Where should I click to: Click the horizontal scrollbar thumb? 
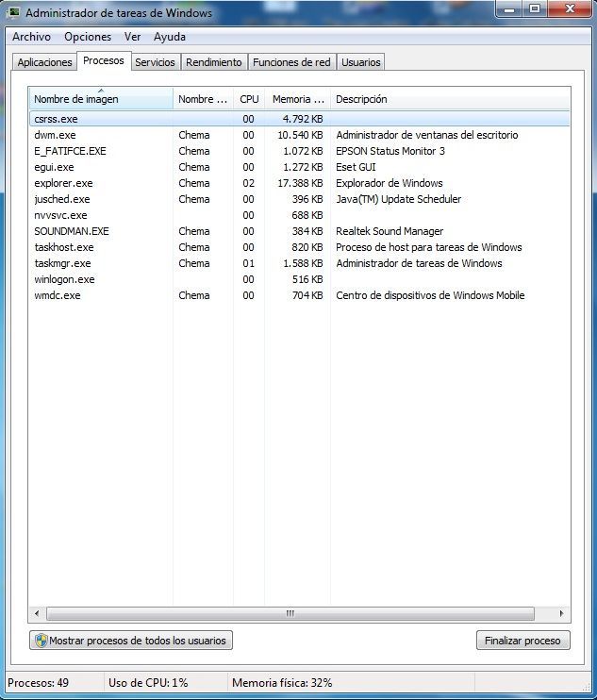tap(290, 613)
